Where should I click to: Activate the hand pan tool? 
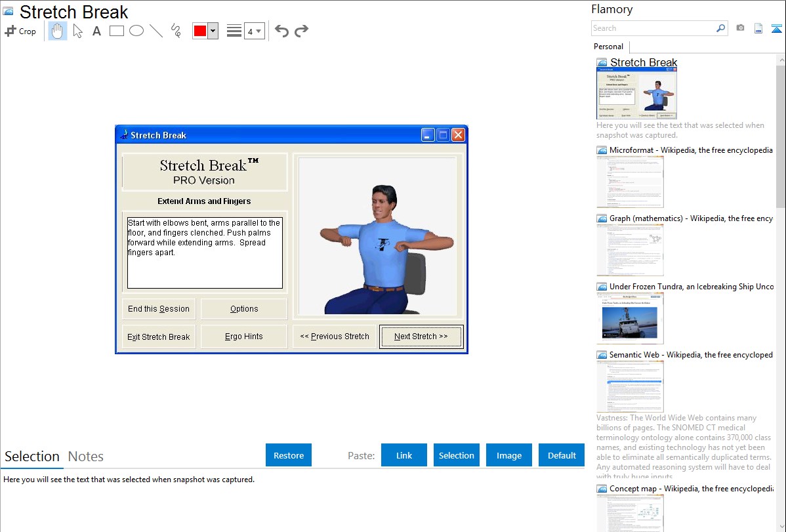(x=57, y=31)
